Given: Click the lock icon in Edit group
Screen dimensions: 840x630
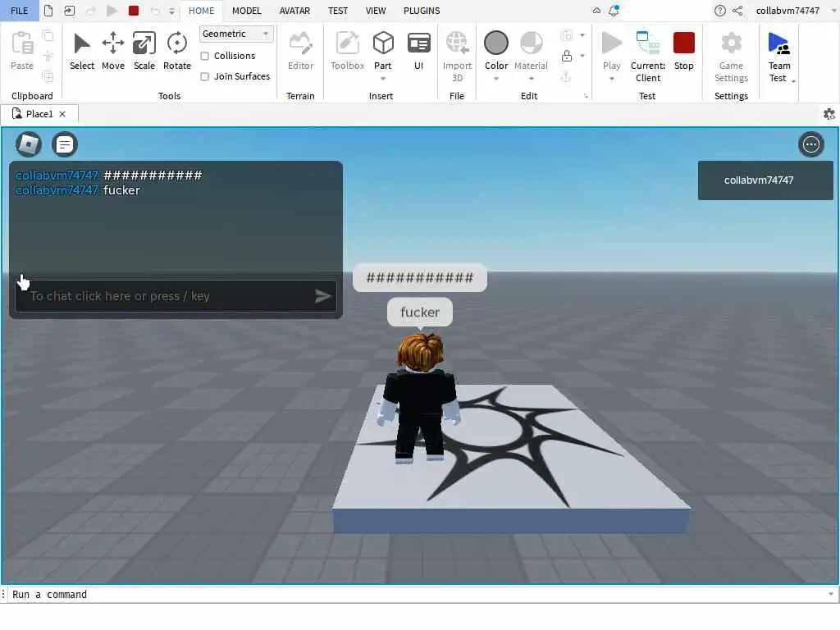Looking at the screenshot, I should 567,56.
